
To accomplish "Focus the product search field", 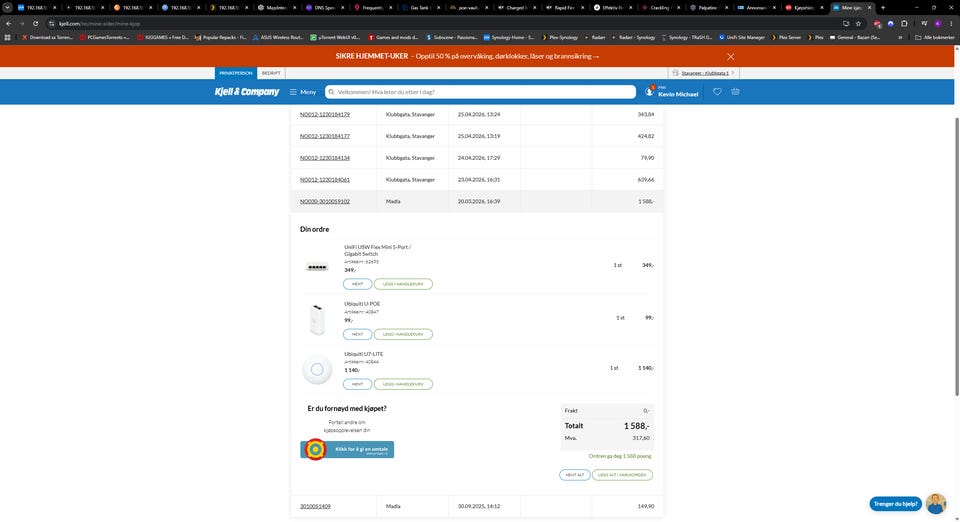I will [481, 92].
